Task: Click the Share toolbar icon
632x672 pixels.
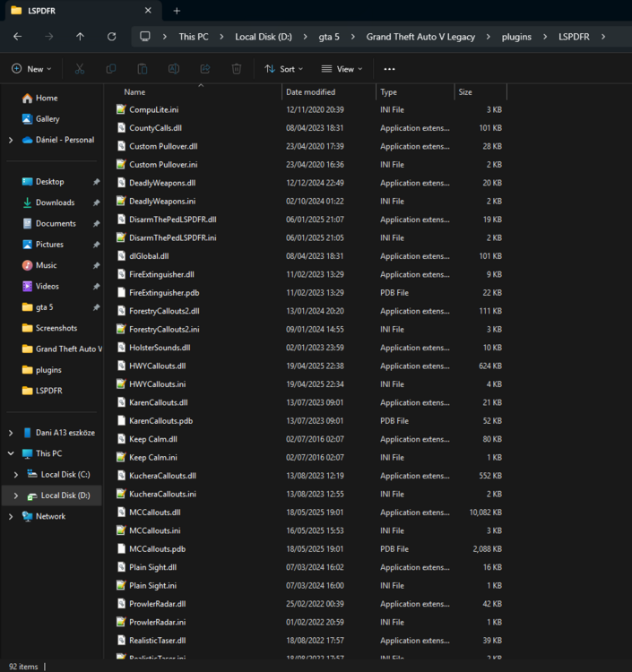Action: 205,69
